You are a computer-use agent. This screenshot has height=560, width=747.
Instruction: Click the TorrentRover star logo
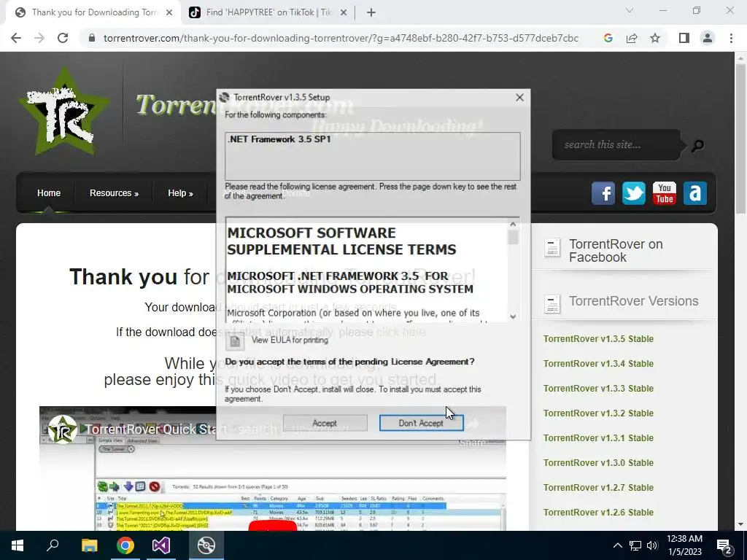64,112
